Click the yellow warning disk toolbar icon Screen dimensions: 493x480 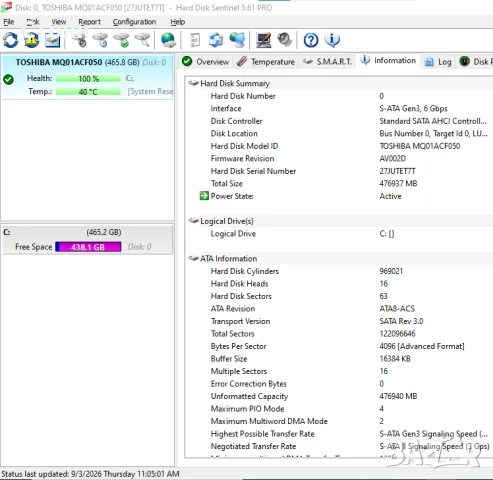click(32, 40)
